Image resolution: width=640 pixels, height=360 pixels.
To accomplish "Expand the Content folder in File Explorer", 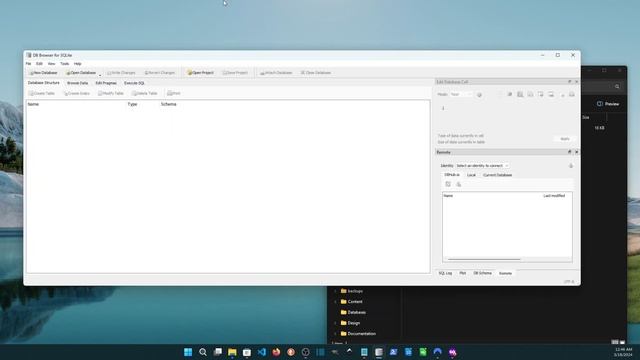I will click(336, 302).
